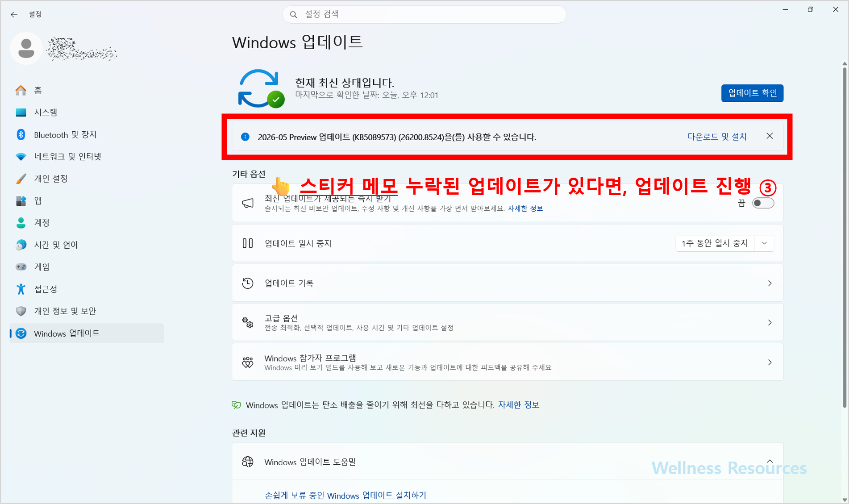The image size is (849, 504).
Task: Enable the get latest updates toggle
Action: (x=763, y=203)
